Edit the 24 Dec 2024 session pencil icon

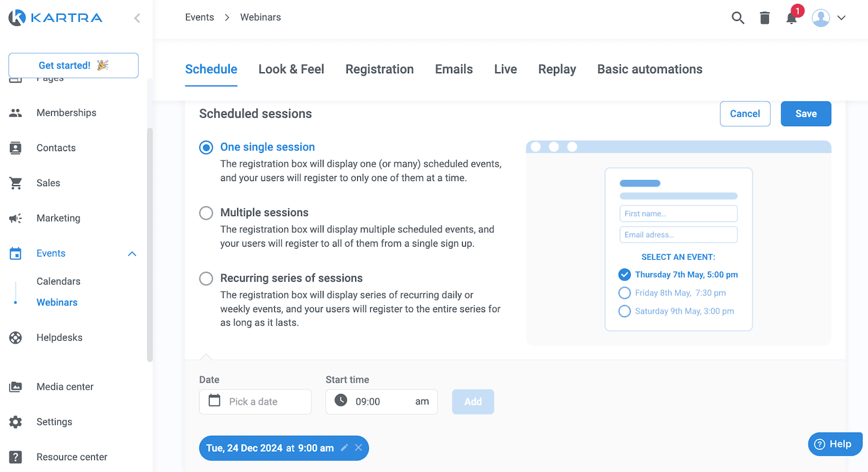click(344, 448)
